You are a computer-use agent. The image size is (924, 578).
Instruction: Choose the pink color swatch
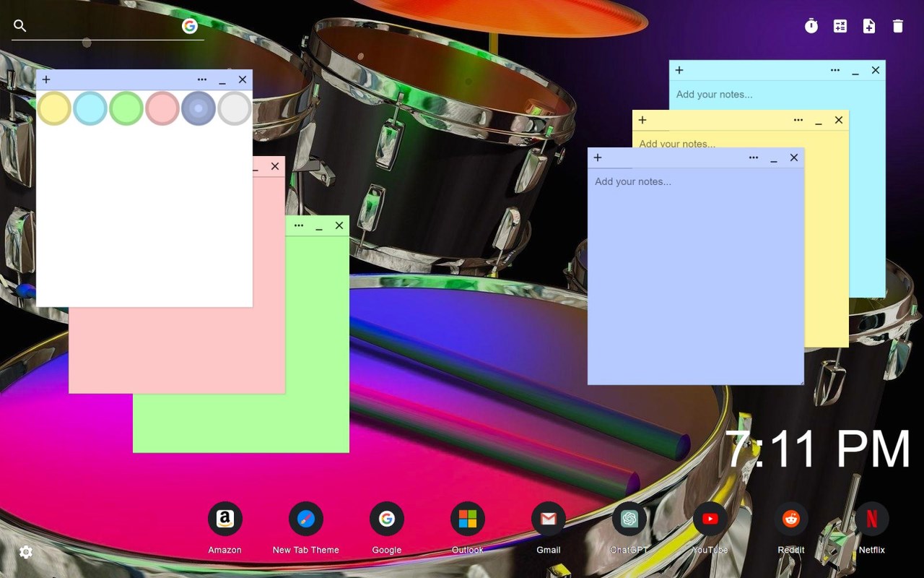[162, 108]
